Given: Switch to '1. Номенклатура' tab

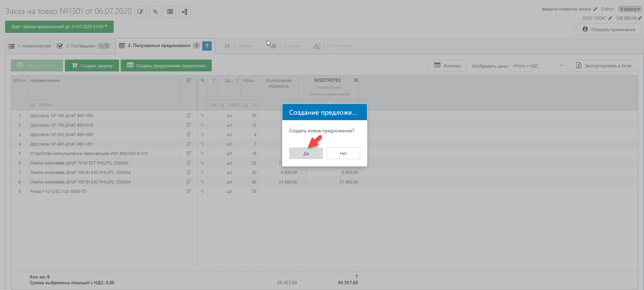Looking at the screenshot, I should [x=30, y=46].
